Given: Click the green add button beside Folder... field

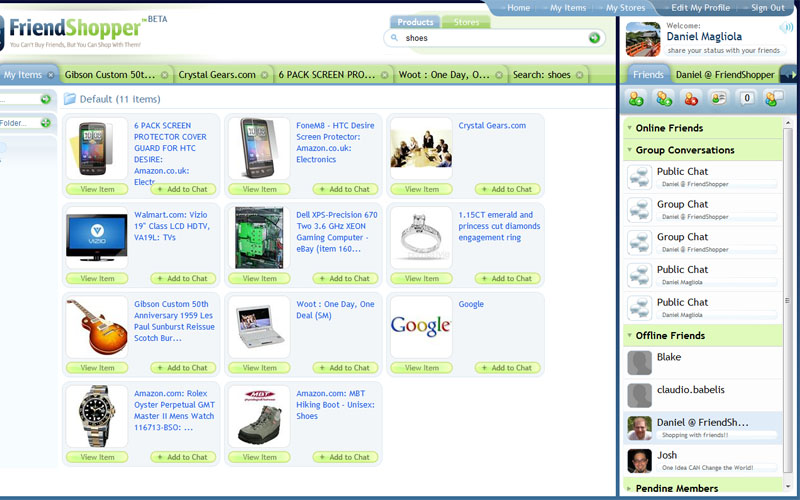Looking at the screenshot, I should [x=45, y=122].
